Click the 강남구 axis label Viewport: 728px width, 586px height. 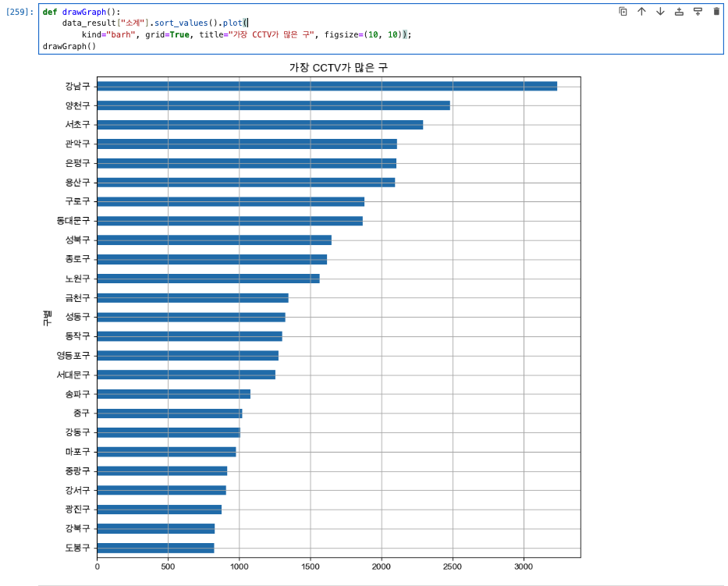point(77,87)
